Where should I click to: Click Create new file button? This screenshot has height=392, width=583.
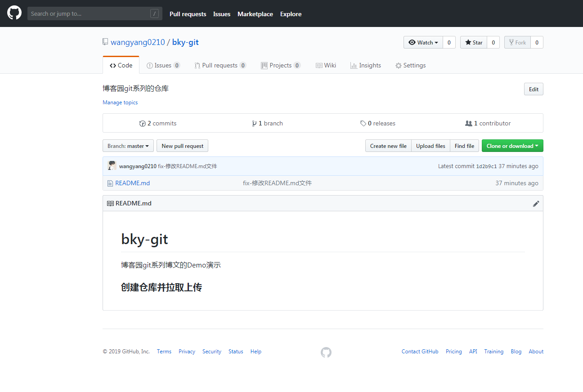click(x=388, y=146)
